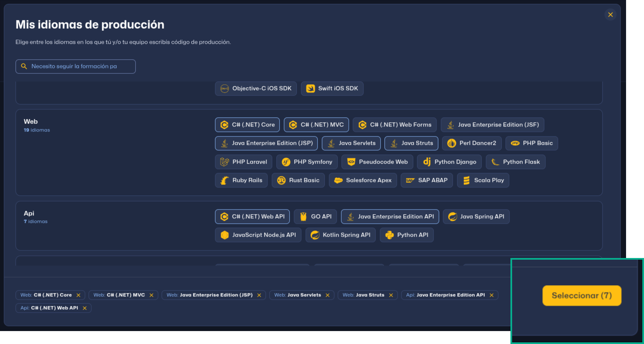Click the magnifier icon in search field
644x344 pixels.
pos(24,66)
